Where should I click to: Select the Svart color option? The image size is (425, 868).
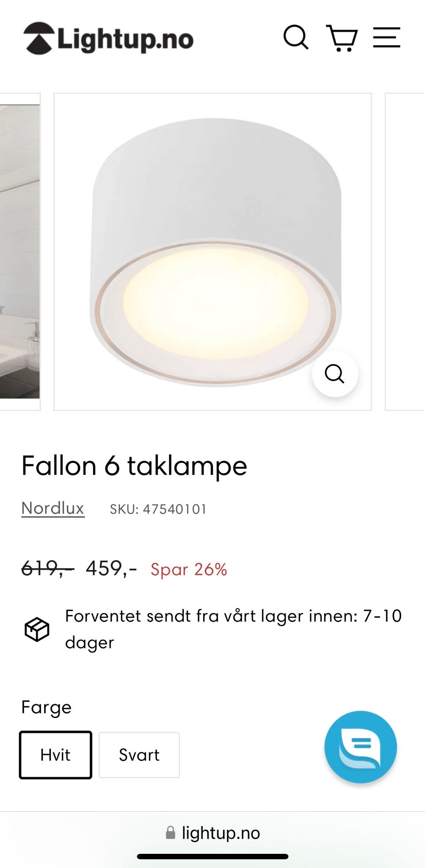pos(139,754)
